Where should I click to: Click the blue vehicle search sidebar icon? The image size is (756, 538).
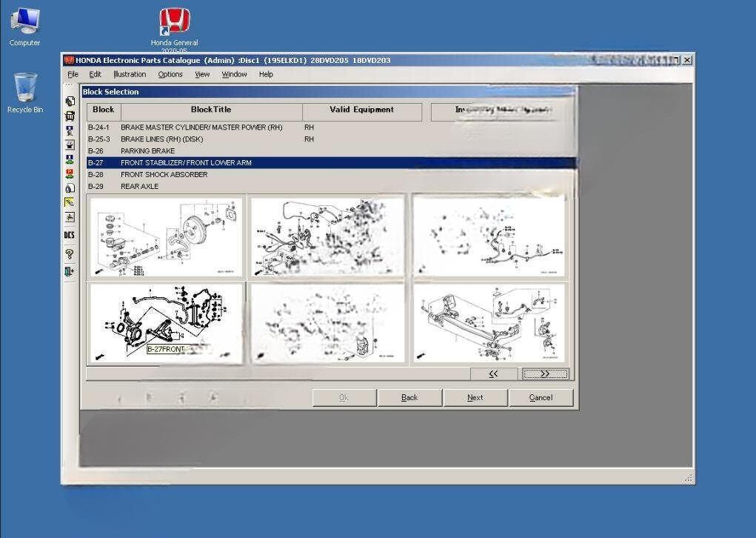tap(70, 130)
